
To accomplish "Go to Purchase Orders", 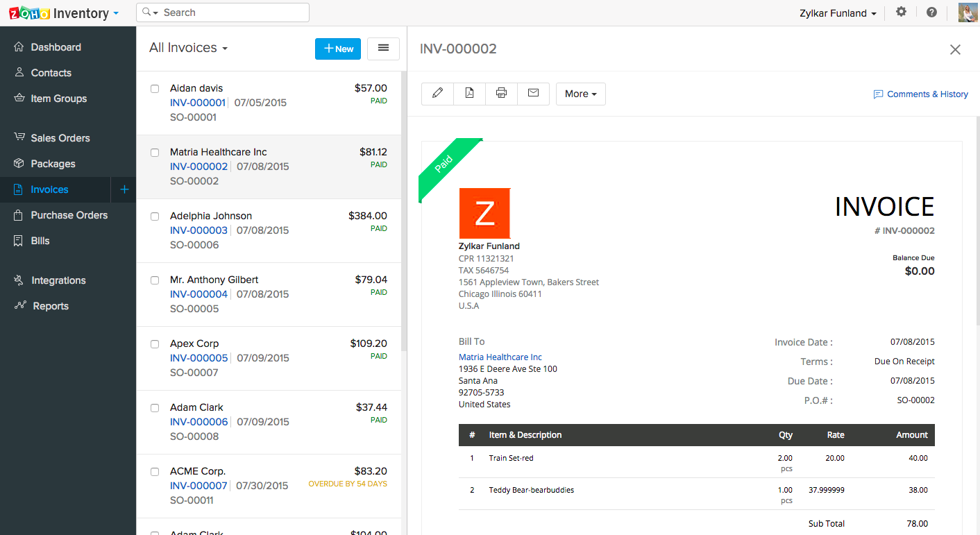I will [69, 215].
